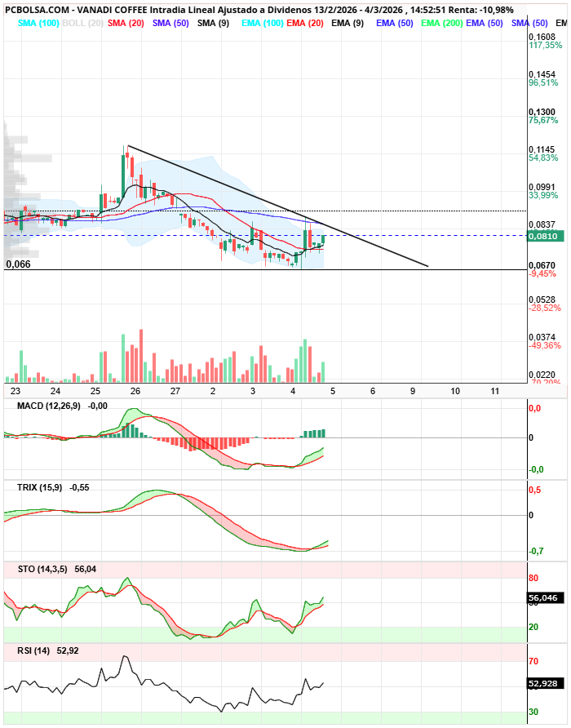Click the stochastic 20 oversold level label
The height and width of the screenshot is (728, 571).
tap(533, 628)
